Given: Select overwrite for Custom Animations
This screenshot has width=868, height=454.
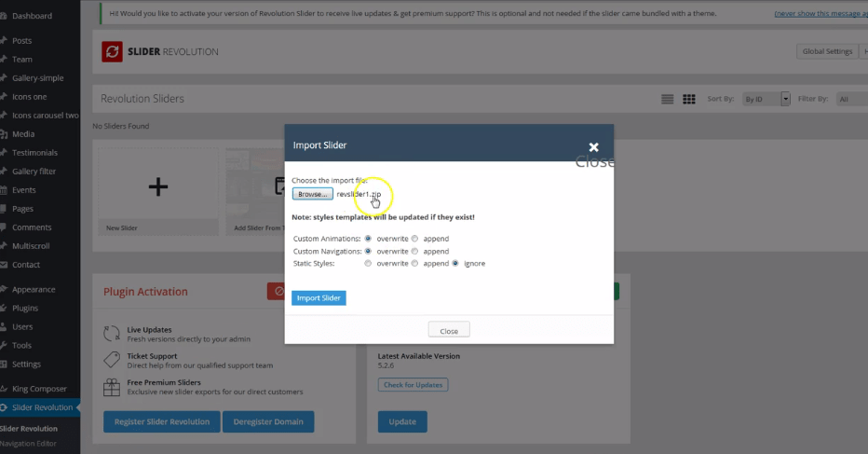Looking at the screenshot, I should pos(369,239).
